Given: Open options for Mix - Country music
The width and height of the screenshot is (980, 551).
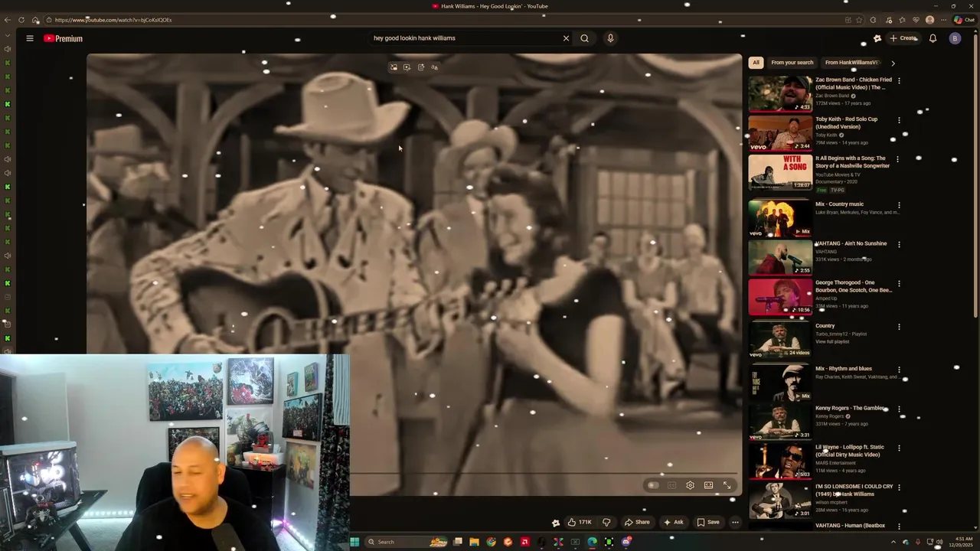Looking at the screenshot, I should pos(899,205).
